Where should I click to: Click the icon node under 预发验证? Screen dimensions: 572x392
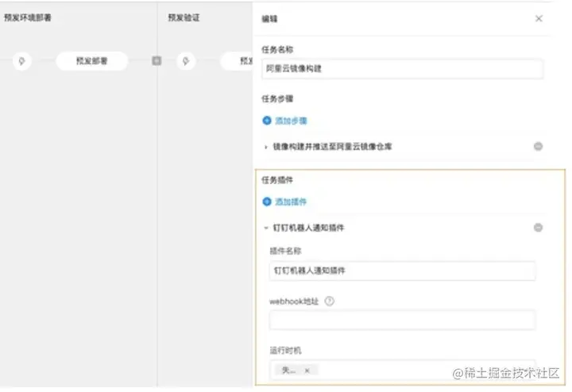click(x=186, y=61)
